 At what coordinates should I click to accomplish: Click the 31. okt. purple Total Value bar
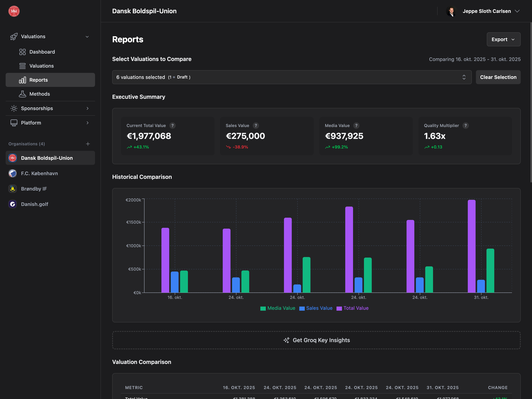(471, 246)
